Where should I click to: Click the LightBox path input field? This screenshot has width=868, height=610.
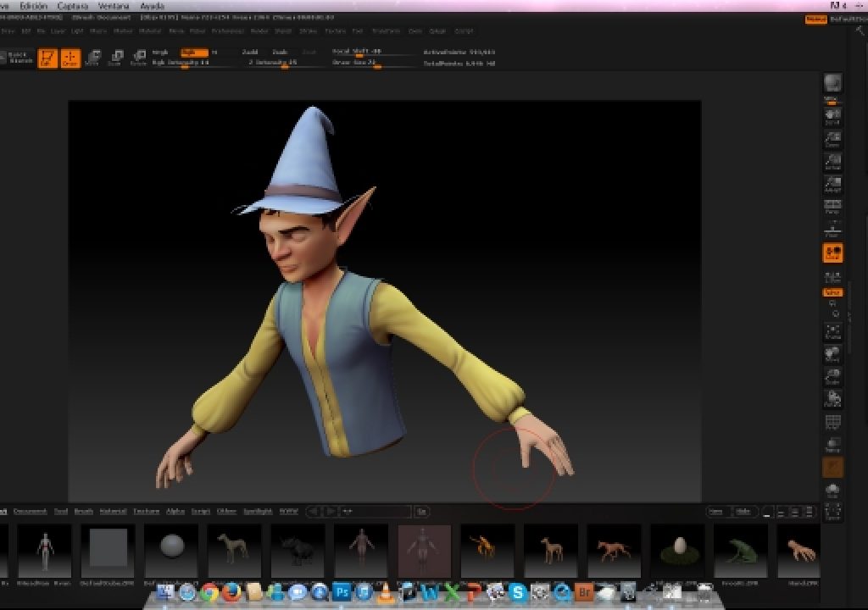pyautogui.click(x=376, y=512)
